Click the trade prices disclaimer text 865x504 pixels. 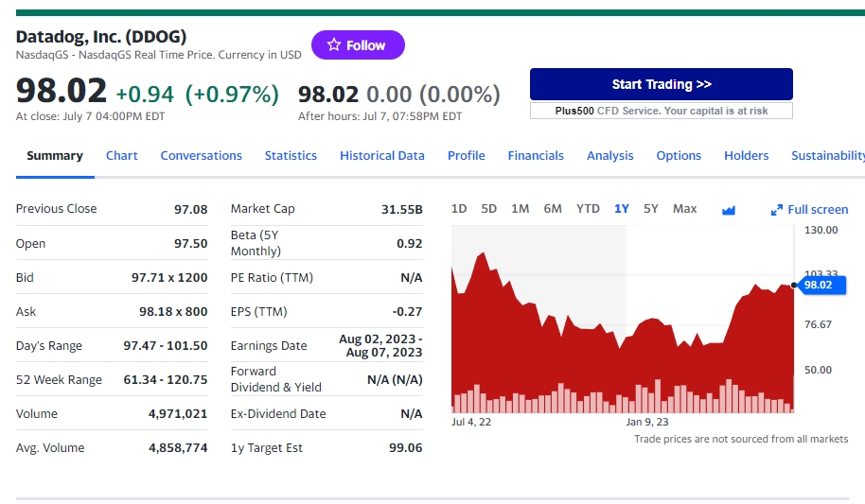pos(741,439)
